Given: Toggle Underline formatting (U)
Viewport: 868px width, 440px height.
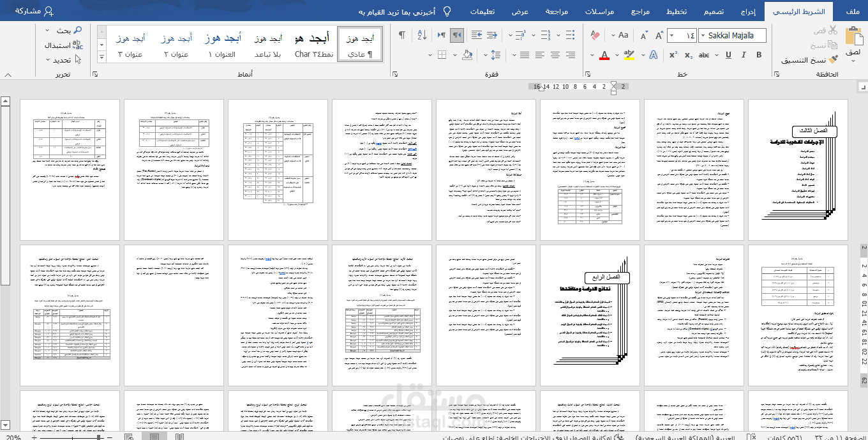Looking at the screenshot, I should (x=728, y=55).
